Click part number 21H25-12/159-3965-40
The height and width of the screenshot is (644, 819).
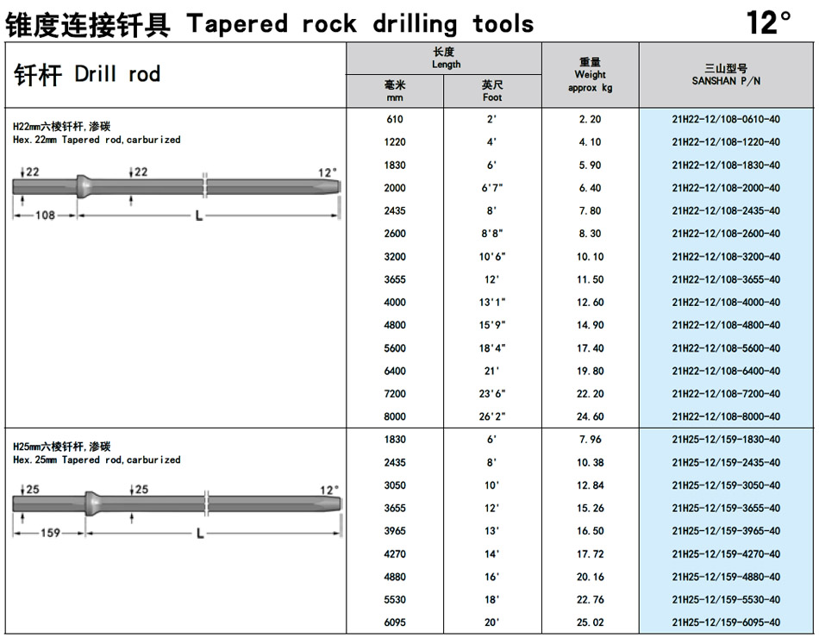pos(725,531)
